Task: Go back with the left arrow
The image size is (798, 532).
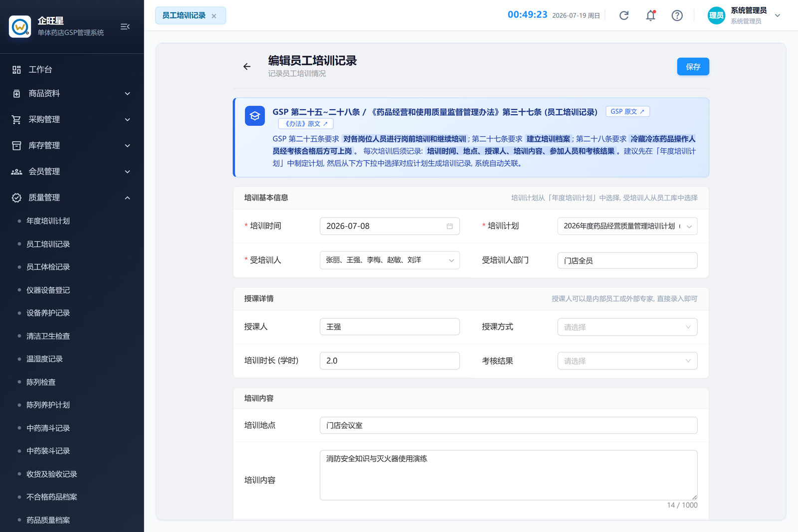Action: [247, 66]
